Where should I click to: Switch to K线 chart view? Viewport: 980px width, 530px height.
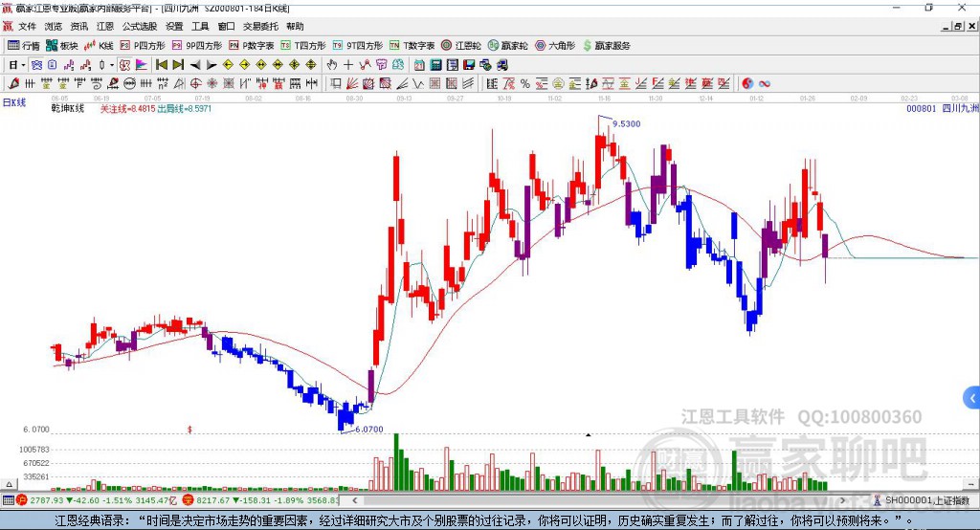[x=99, y=46]
